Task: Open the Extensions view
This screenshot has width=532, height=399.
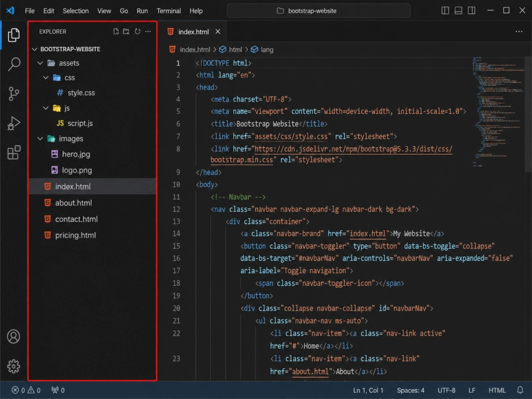Action: point(14,152)
